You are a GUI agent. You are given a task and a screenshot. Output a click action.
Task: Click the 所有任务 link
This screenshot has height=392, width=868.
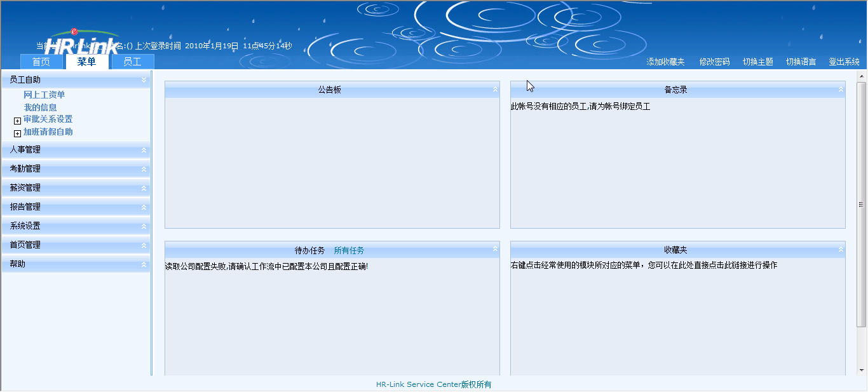[349, 250]
